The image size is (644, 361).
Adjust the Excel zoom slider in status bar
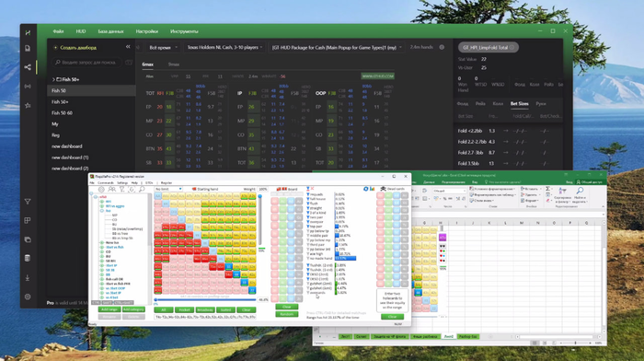pos(575,343)
